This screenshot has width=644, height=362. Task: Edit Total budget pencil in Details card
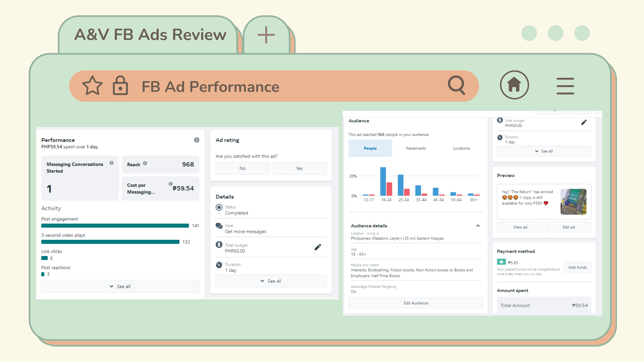pyautogui.click(x=318, y=247)
